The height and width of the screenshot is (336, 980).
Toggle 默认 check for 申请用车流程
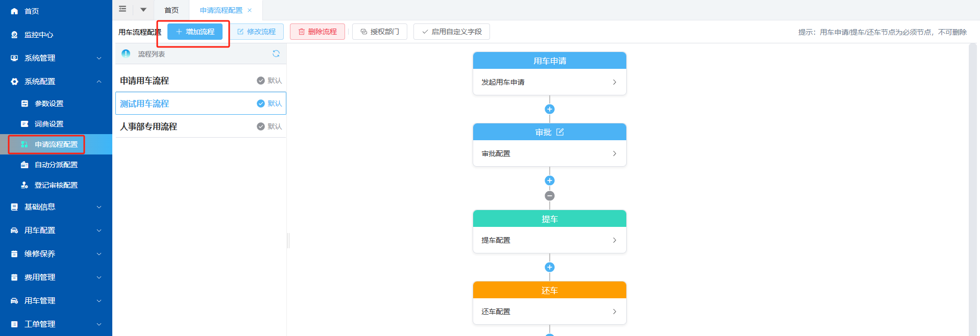[261, 81]
